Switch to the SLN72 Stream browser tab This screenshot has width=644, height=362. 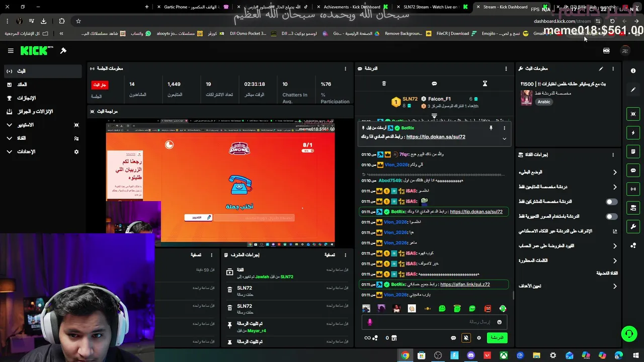tap(431, 7)
